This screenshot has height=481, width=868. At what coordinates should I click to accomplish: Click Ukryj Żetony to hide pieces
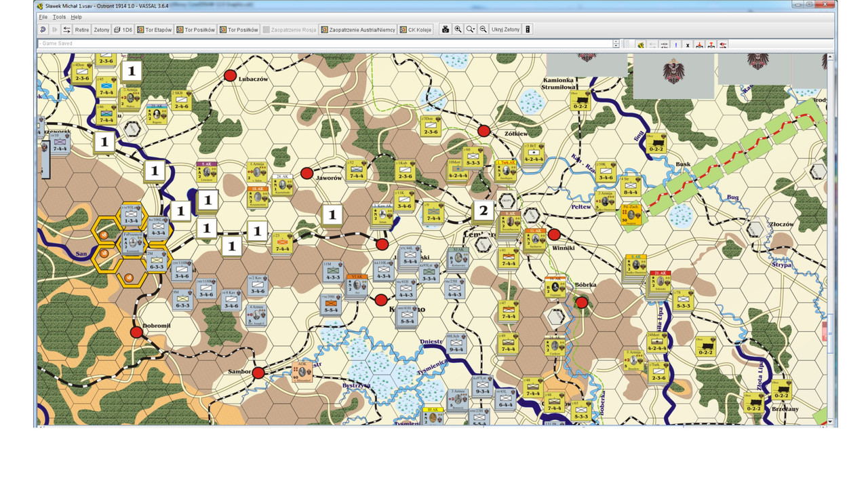506,30
